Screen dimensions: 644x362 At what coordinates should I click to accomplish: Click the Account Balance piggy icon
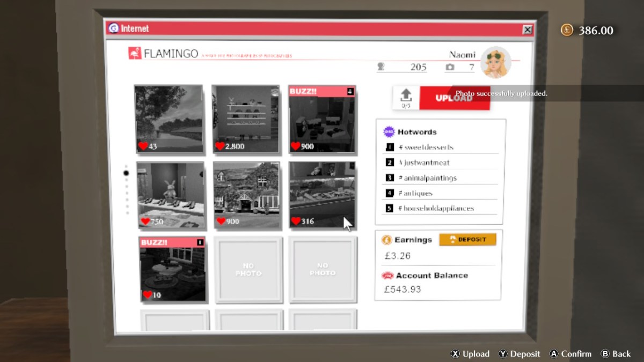click(387, 276)
